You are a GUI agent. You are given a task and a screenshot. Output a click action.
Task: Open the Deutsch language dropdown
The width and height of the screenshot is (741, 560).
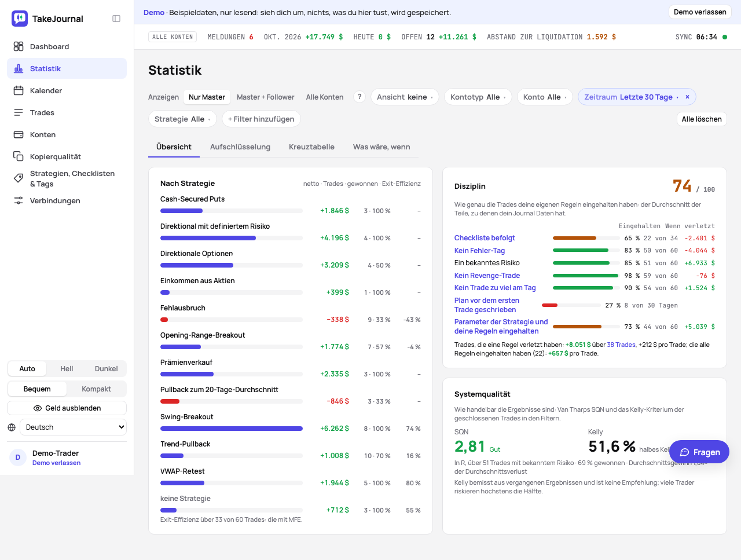coord(74,427)
